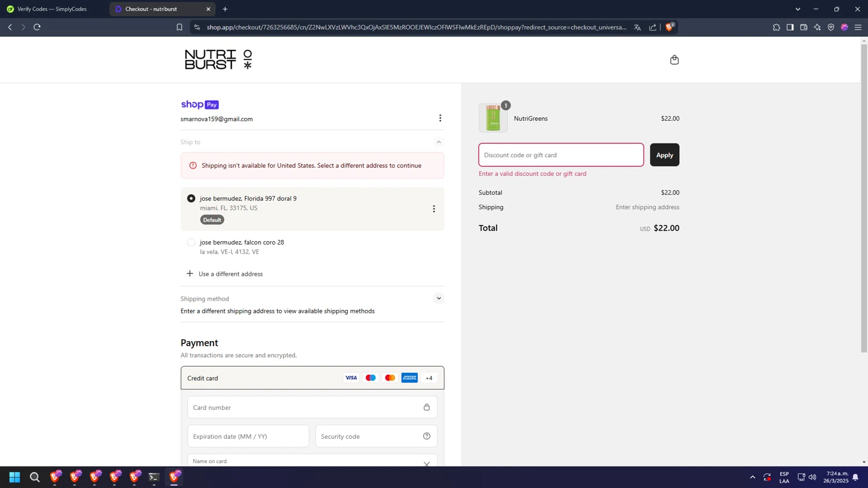
Task: Collapse the Ship to section
Action: pos(439,142)
